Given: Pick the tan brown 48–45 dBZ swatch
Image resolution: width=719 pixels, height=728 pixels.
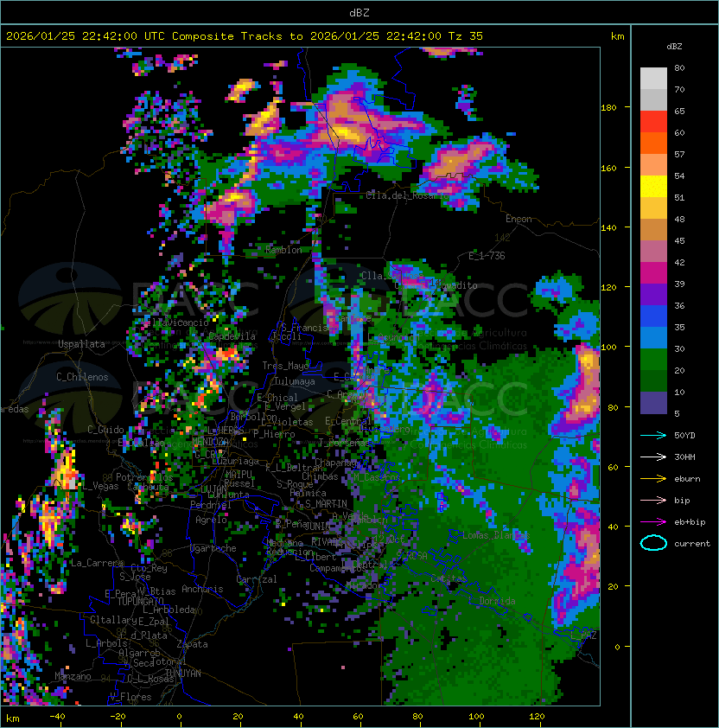Looking at the screenshot, I should point(653,229).
